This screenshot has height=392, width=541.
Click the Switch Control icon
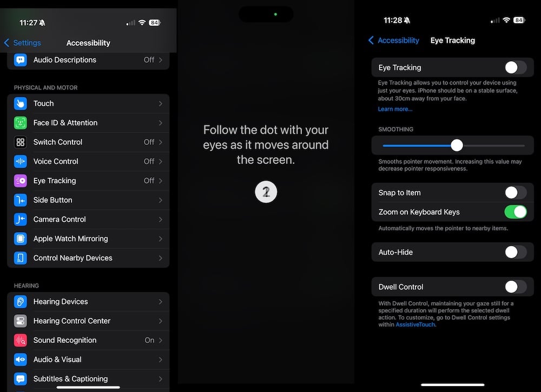coord(20,142)
